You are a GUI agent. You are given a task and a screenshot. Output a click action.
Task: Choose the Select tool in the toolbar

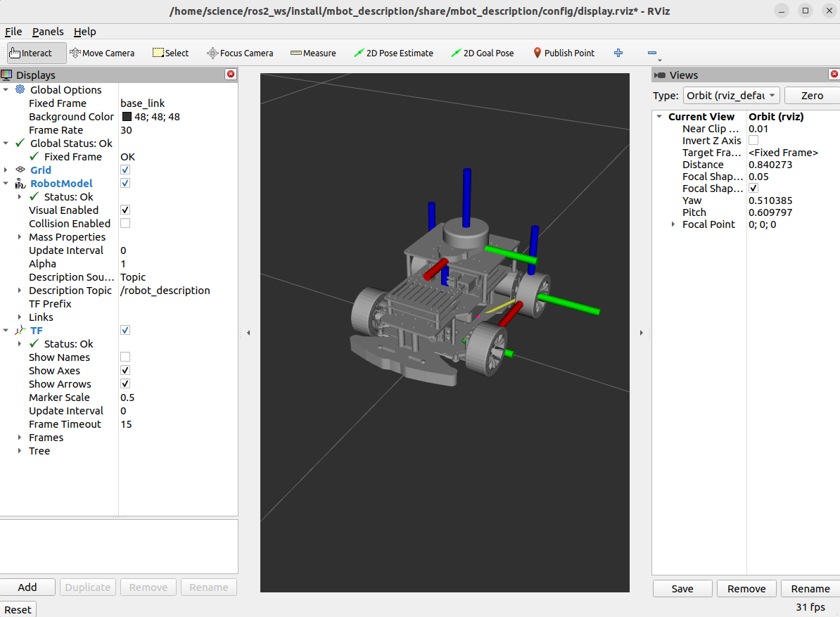[x=170, y=52]
